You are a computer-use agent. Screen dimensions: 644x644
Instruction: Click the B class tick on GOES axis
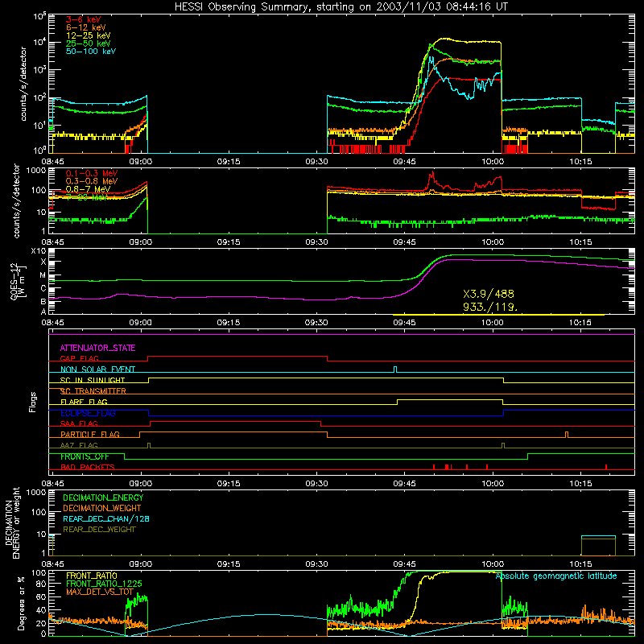43,301
